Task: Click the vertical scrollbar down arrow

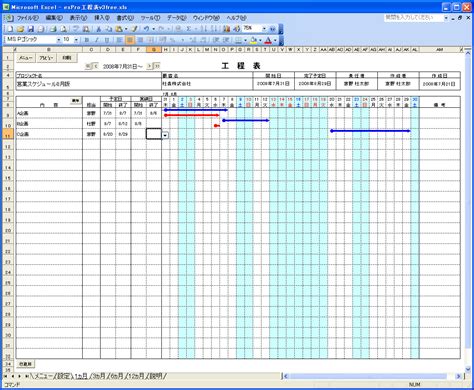Action: click(468, 369)
